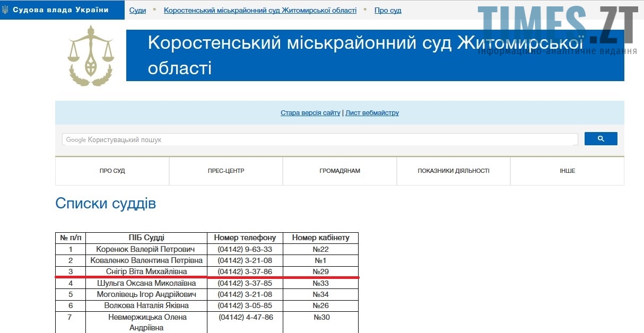Viewport: 644px width, 333px height.
Task: Click phone number of Шульга Оксана Миколаївна
Action: (245, 283)
